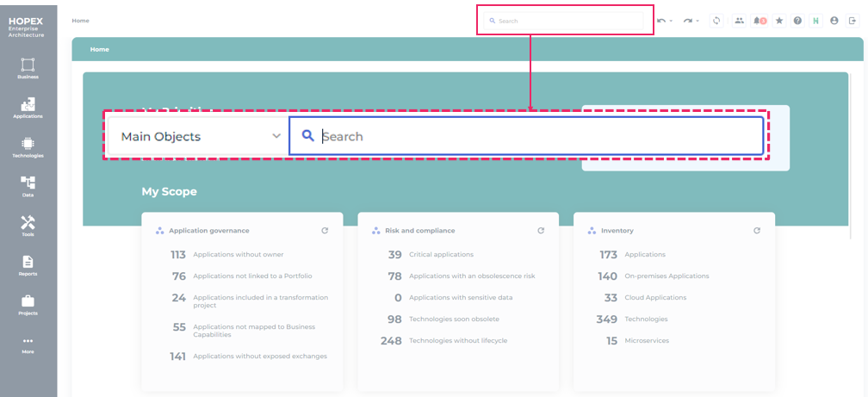Image resolution: width=868 pixels, height=397 pixels.
Task: Open the Data section icon
Action: click(28, 185)
